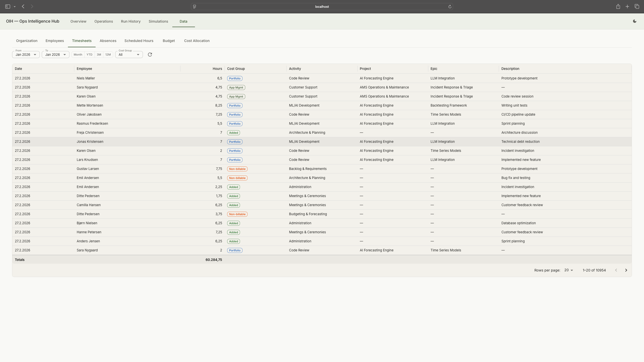
Task: Reload the page from the address bar
Action: point(450,6)
